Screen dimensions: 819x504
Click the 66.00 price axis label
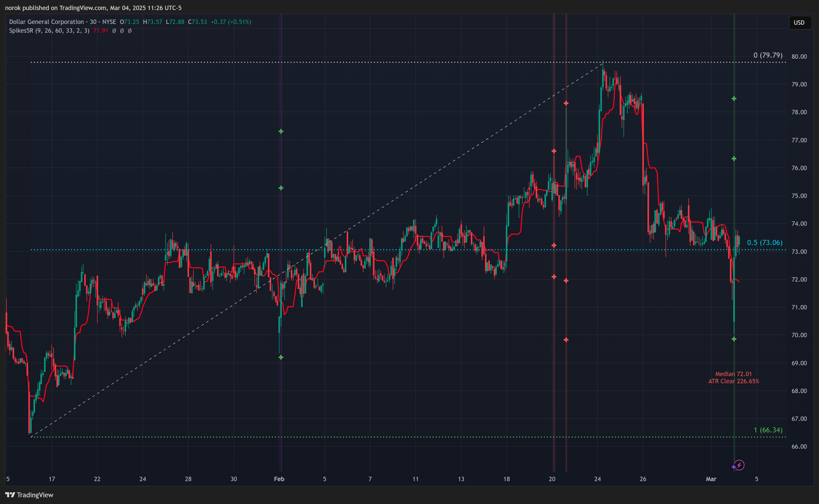799,446
